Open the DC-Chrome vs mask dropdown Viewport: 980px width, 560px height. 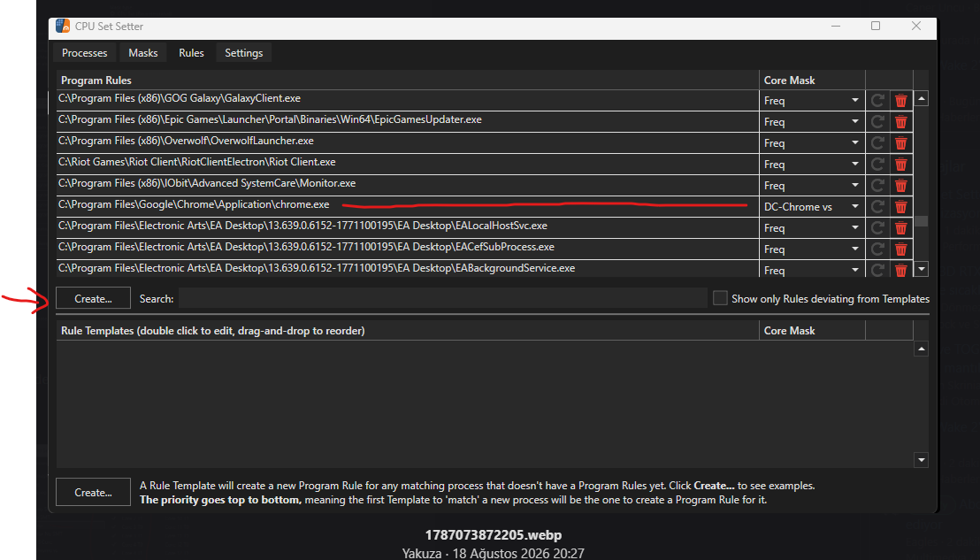pos(812,207)
